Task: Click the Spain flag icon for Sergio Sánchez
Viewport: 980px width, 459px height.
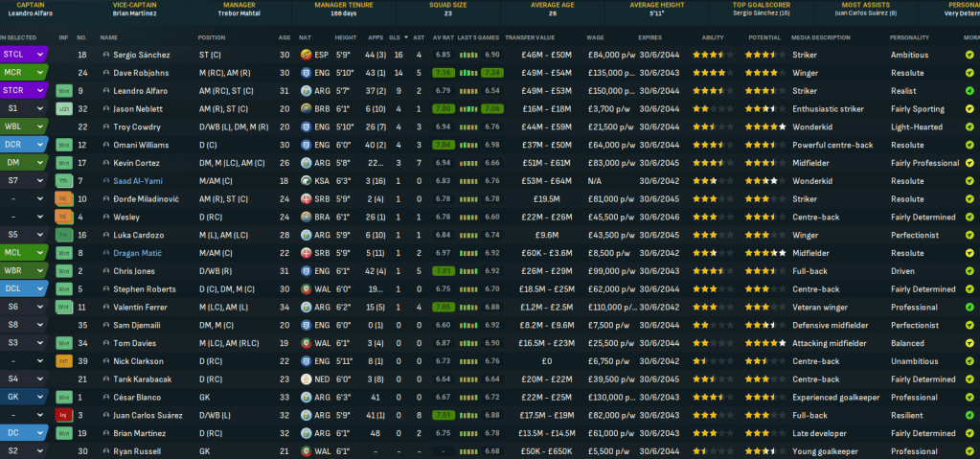Action: (x=307, y=55)
